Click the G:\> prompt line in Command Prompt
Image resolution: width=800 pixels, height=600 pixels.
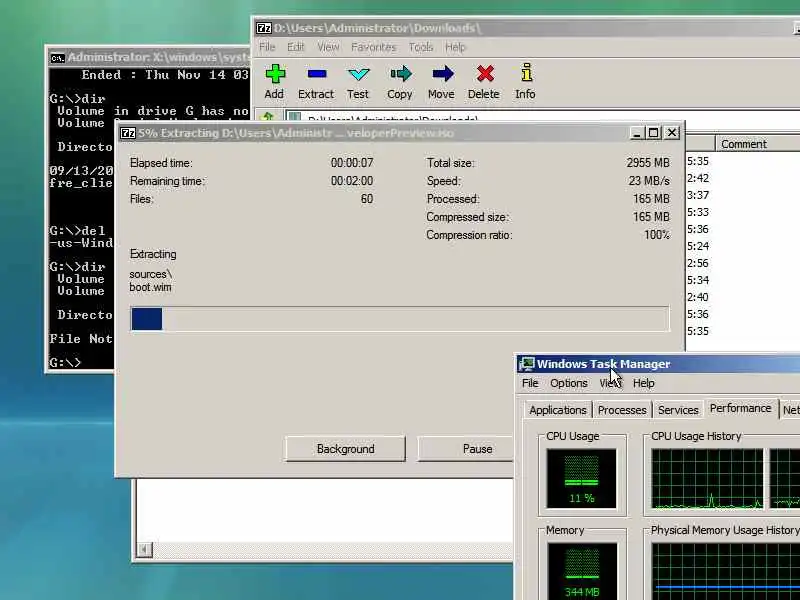coord(65,363)
